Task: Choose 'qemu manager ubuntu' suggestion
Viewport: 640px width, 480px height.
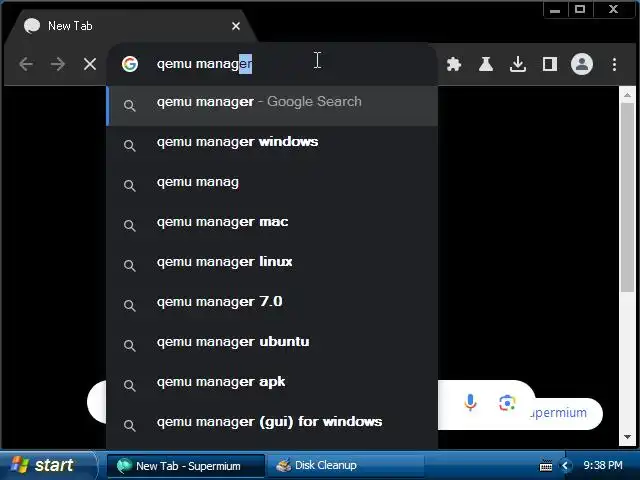Action: click(272, 346)
